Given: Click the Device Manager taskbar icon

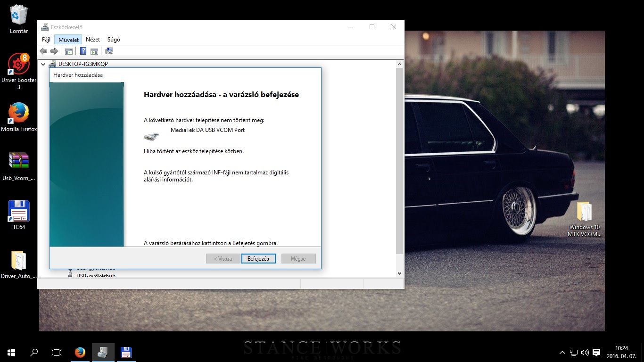Looking at the screenshot, I should [x=103, y=352].
